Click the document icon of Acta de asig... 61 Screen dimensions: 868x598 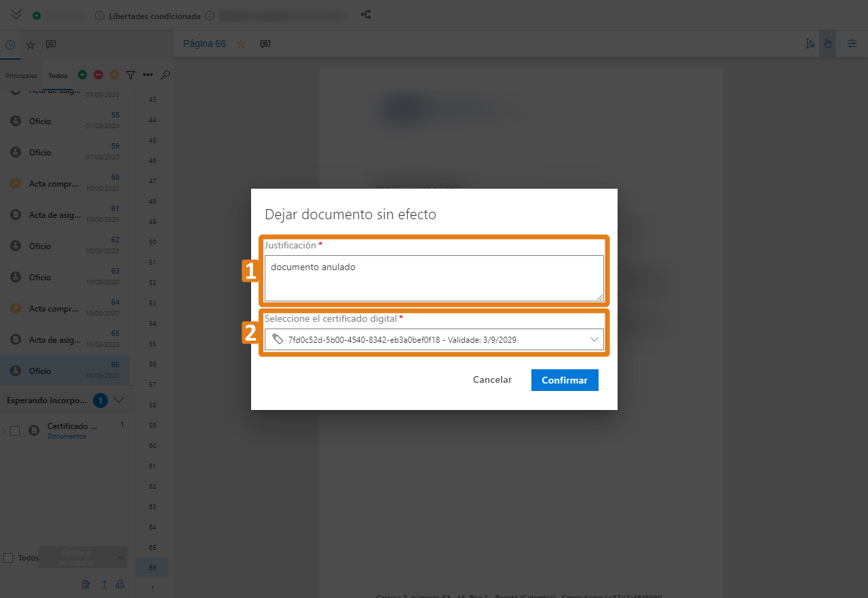tap(16, 214)
